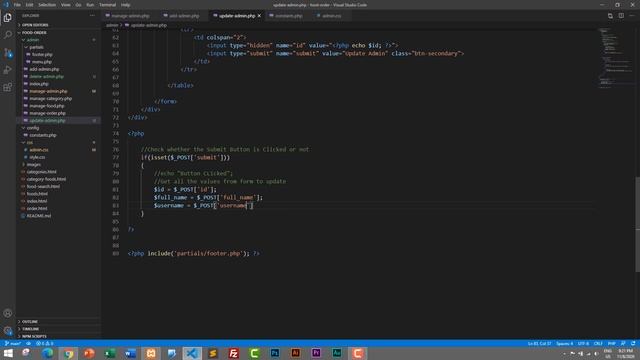
Task: Collapse the admin folder
Action: point(58,40)
